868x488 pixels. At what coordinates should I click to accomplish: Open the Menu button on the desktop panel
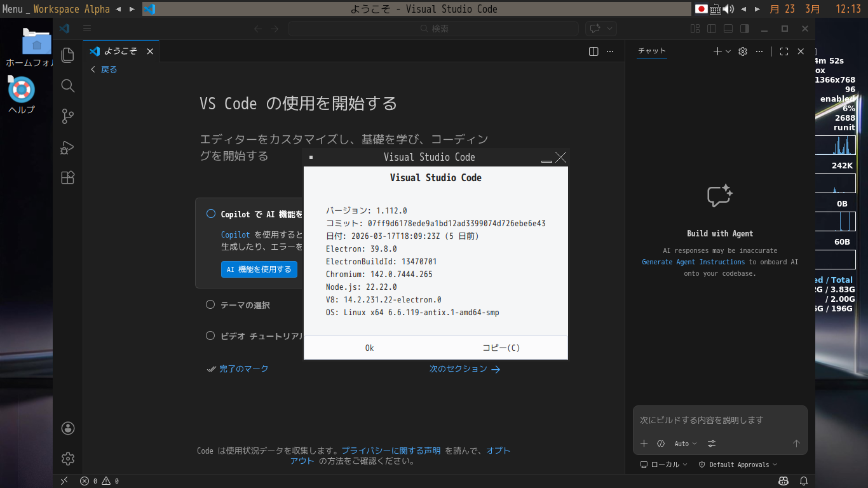(13, 9)
